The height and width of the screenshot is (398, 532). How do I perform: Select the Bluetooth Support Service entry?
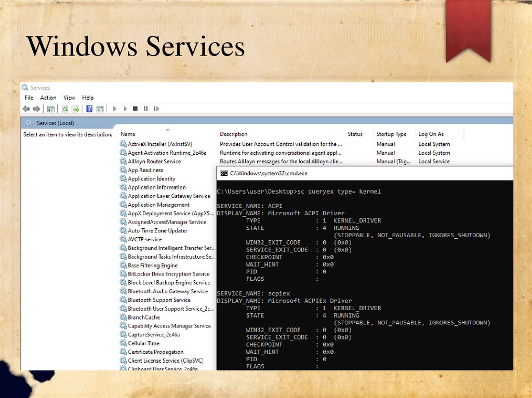(159, 300)
